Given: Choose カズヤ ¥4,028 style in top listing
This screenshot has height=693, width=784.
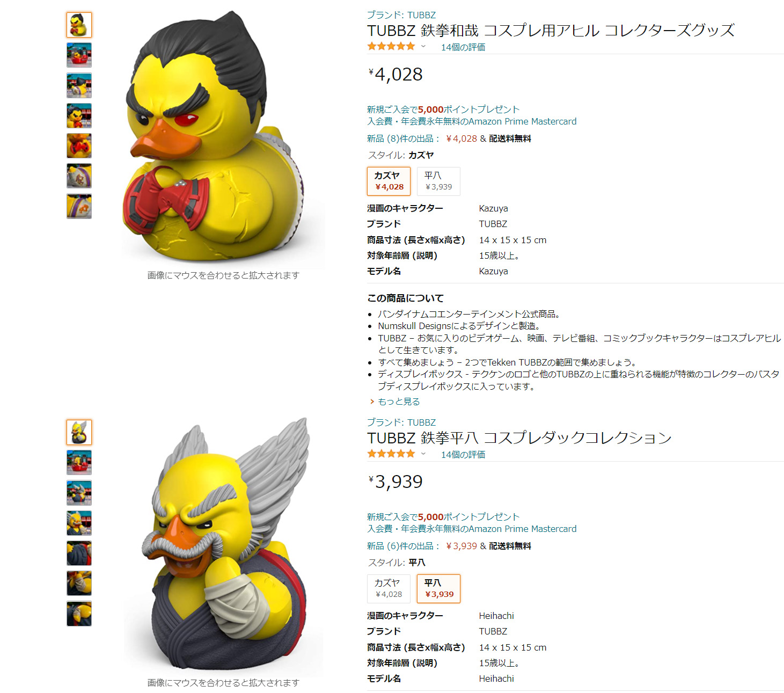Looking at the screenshot, I should pyautogui.click(x=389, y=181).
